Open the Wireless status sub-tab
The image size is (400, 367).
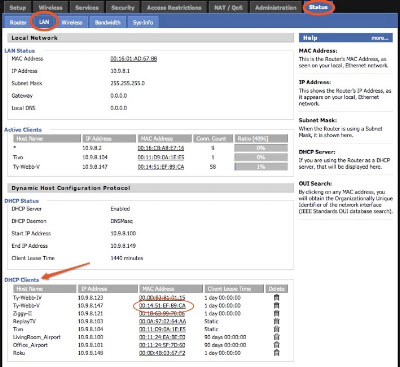[72, 22]
